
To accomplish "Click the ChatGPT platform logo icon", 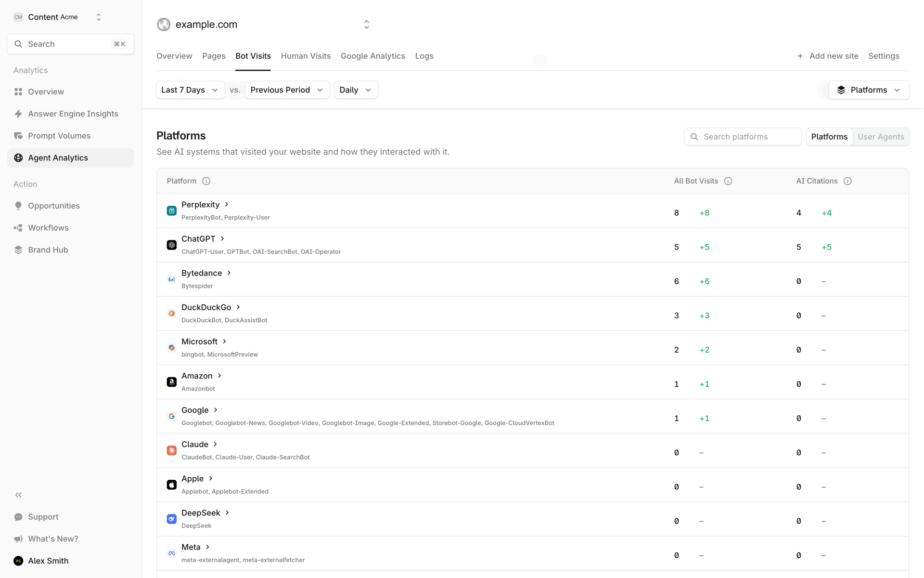I will click(x=171, y=245).
